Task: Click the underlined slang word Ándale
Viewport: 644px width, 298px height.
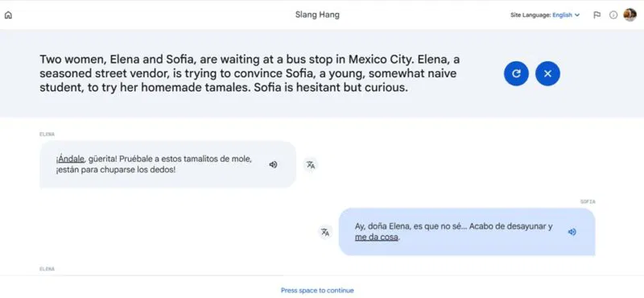Action: (71, 159)
